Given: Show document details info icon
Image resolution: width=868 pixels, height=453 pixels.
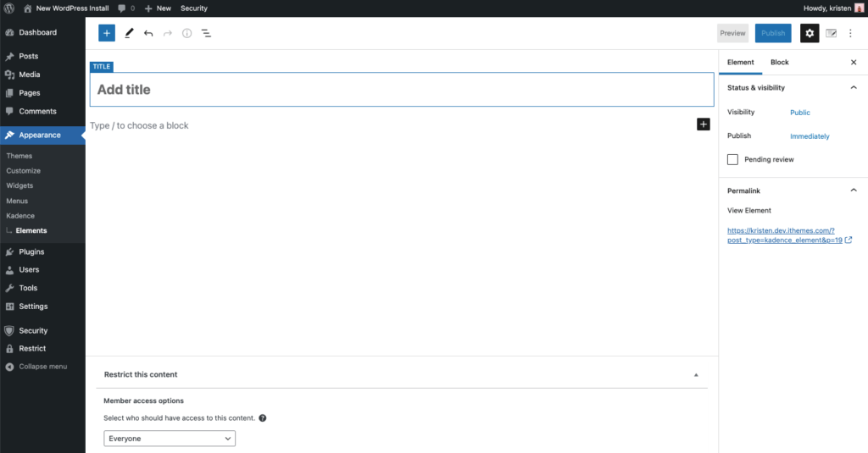Looking at the screenshot, I should click(187, 33).
